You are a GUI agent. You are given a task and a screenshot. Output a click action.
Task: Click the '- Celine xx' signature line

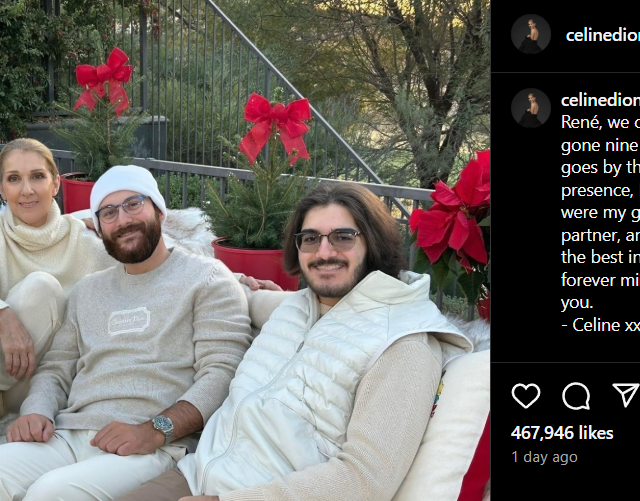tap(600, 325)
